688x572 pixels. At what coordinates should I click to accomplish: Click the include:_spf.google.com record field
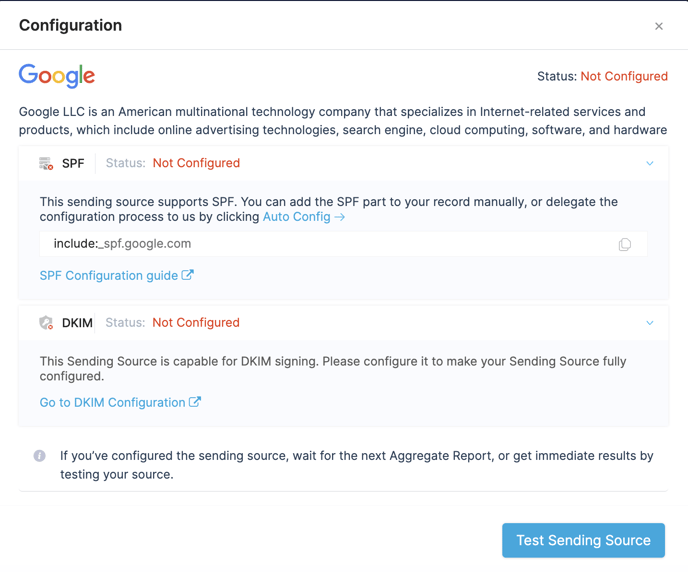pos(344,244)
